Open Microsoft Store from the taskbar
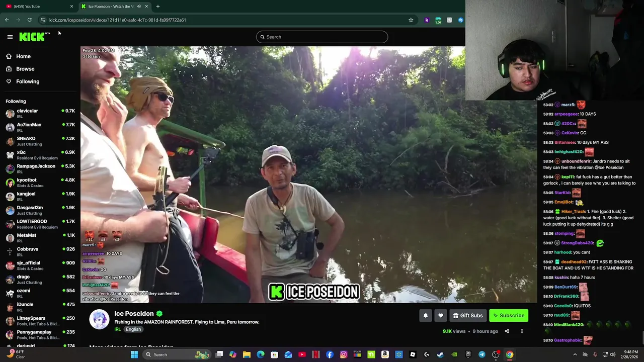The width and height of the screenshot is (644, 362). (x=274, y=354)
